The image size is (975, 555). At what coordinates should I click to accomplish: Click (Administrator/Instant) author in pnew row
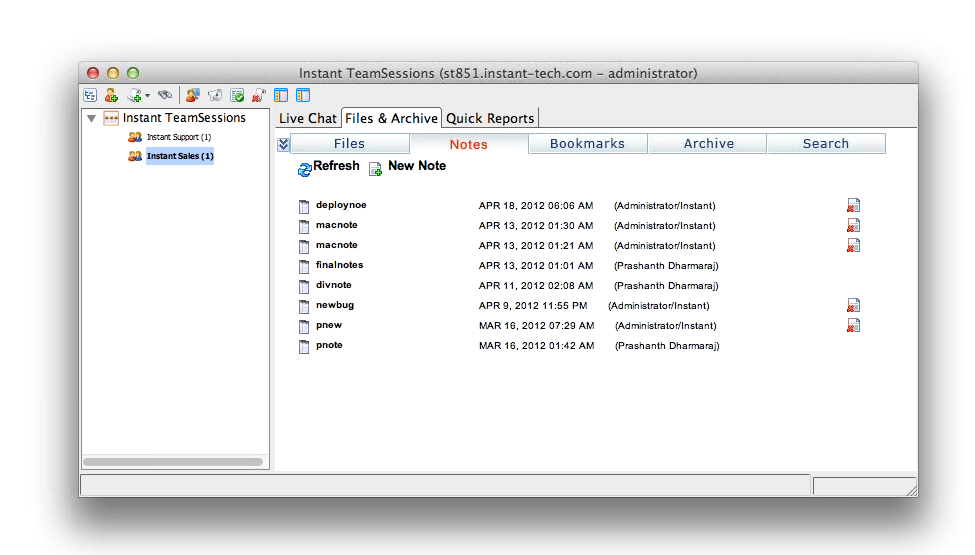pos(665,326)
